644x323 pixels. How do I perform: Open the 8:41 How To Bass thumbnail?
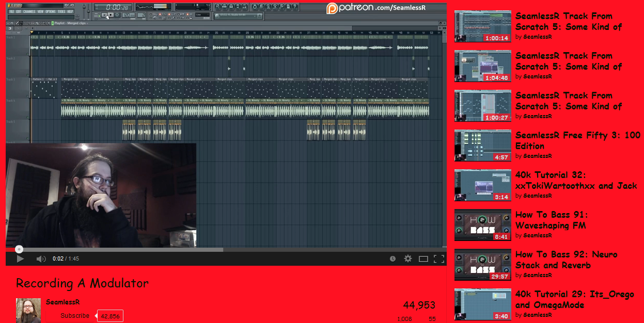pos(482,225)
